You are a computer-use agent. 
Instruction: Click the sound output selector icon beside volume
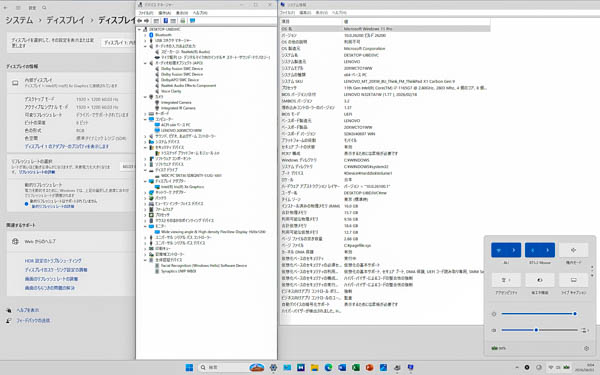click(585, 330)
